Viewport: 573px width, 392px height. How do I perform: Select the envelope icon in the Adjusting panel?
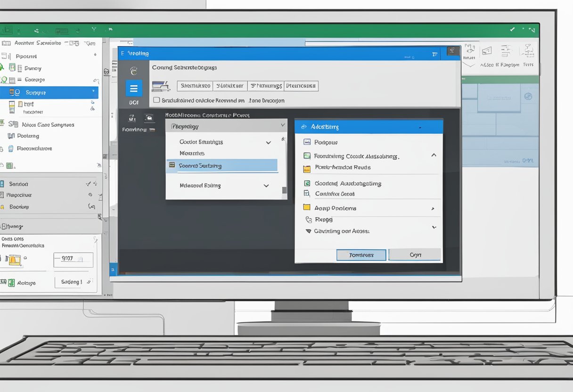tap(307, 142)
